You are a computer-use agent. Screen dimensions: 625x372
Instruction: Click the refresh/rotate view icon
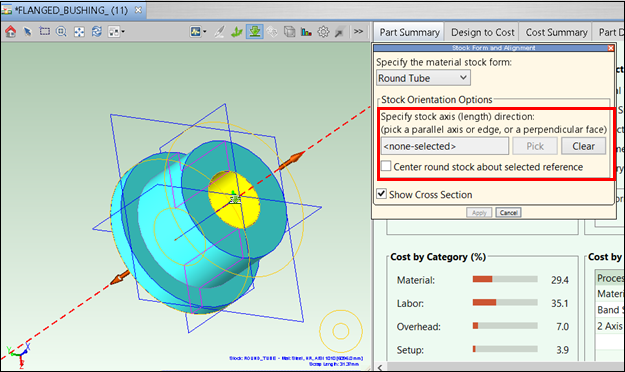[x=96, y=31]
